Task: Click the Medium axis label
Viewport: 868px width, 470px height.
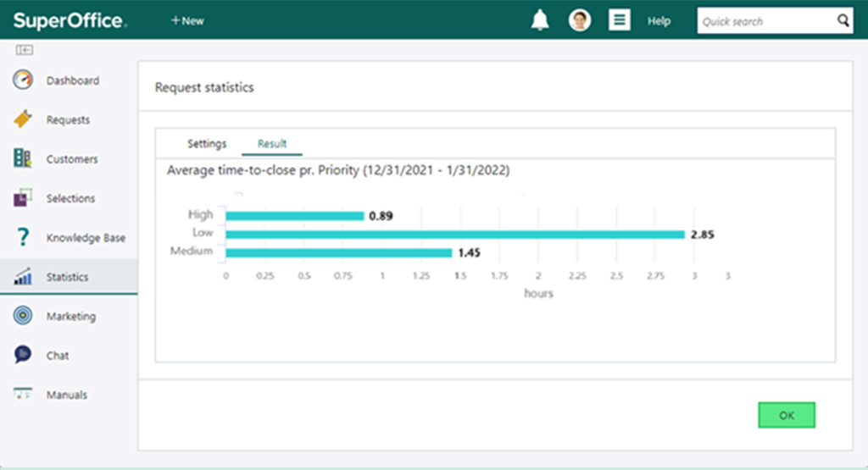Action: (191, 251)
